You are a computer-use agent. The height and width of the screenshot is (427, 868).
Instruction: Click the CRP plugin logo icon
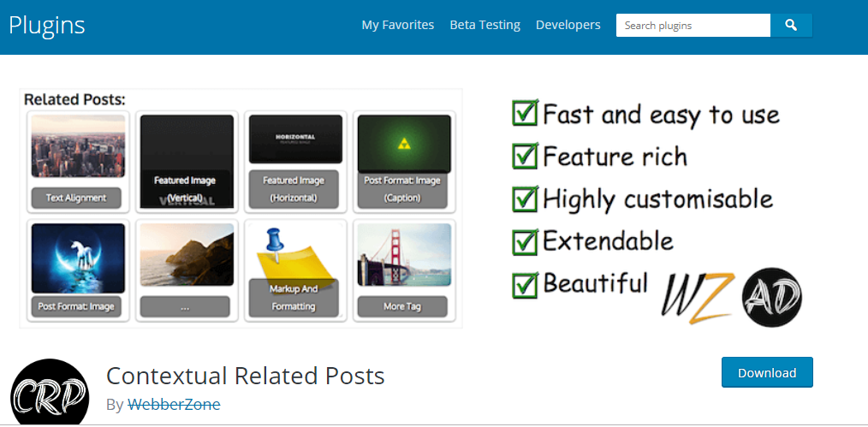click(50, 393)
